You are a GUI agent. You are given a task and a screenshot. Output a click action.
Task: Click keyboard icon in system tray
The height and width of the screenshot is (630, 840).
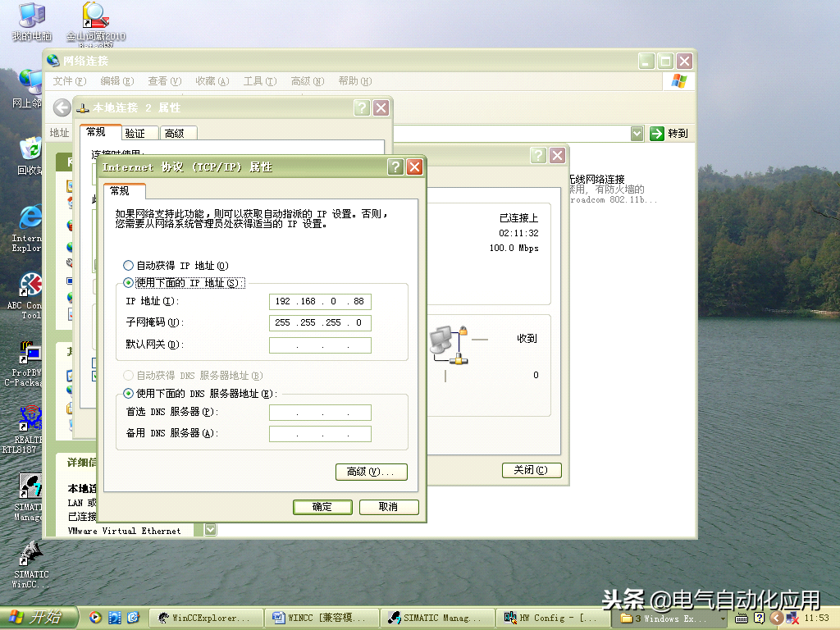[742, 619]
